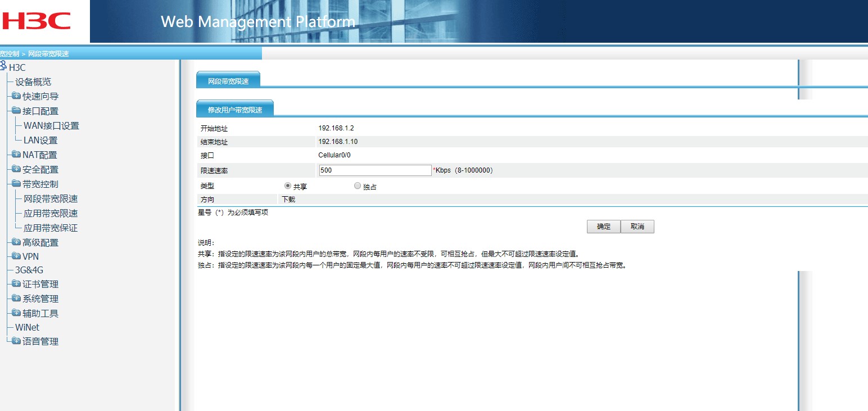Click the 取消 button
The height and width of the screenshot is (411, 868).
(638, 227)
